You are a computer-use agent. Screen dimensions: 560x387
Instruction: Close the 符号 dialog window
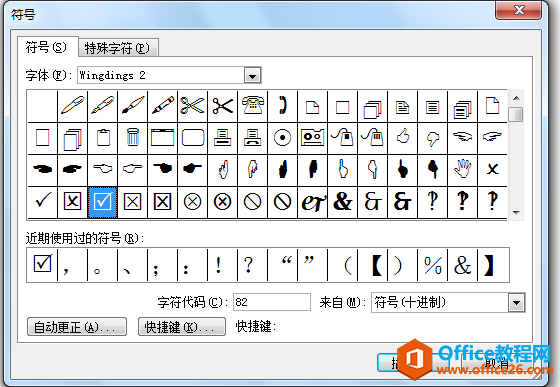tap(519, 10)
